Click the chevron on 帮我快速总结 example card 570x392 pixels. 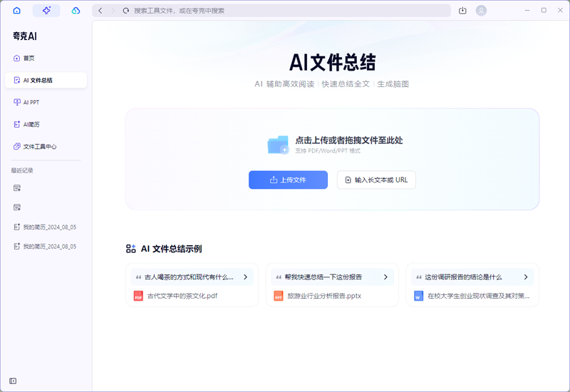pos(385,277)
